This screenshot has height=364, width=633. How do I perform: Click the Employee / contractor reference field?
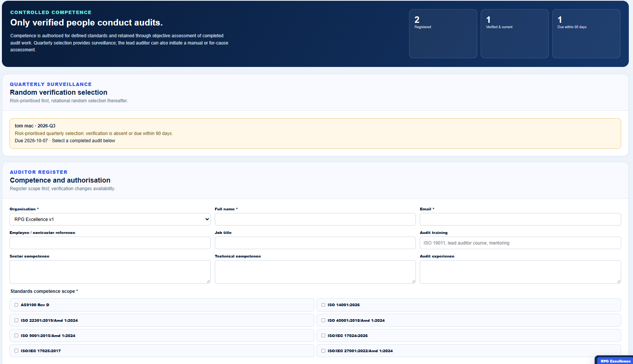click(x=110, y=243)
